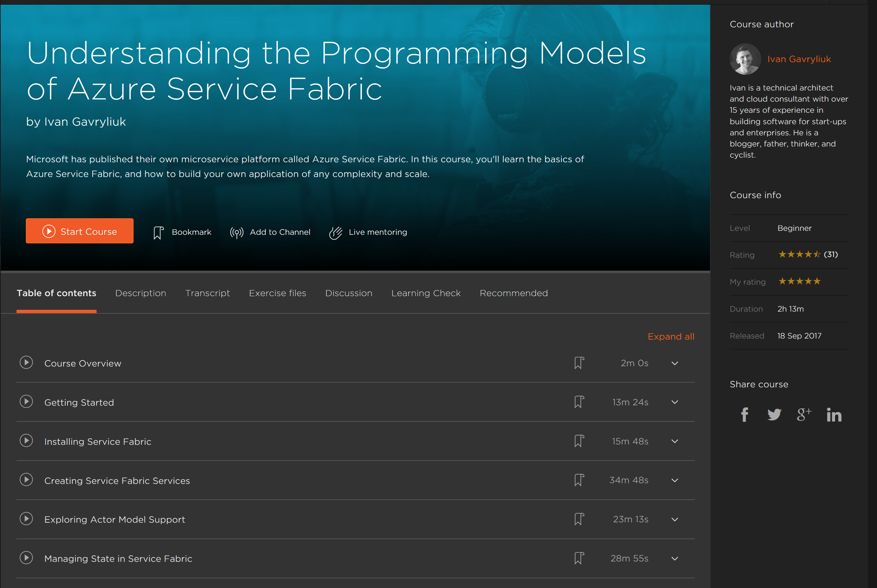Expand the Installing Service Fabric module
Screen dimensions: 877x588
pos(675,442)
